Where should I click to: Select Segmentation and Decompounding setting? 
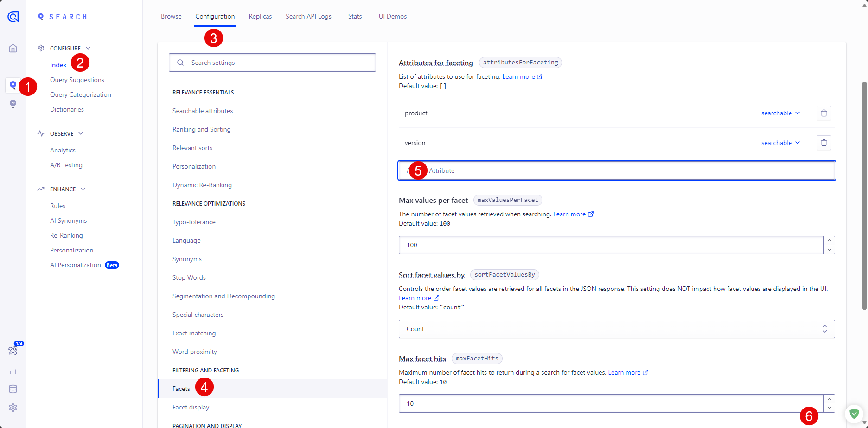click(x=223, y=296)
